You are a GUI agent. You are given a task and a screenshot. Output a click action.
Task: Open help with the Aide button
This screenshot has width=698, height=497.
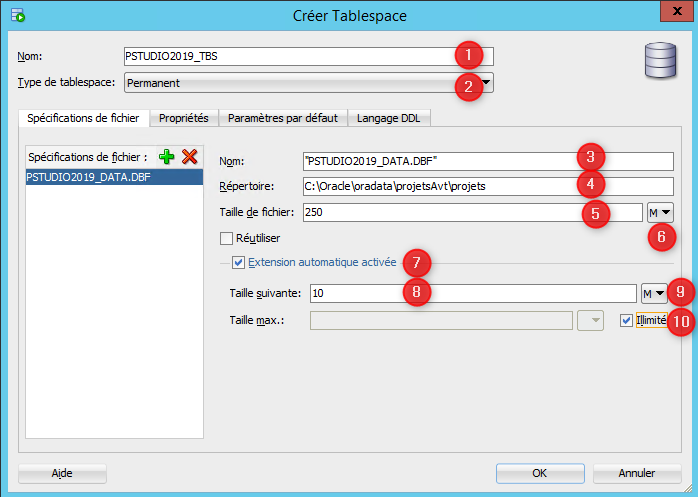pyautogui.click(x=62, y=473)
